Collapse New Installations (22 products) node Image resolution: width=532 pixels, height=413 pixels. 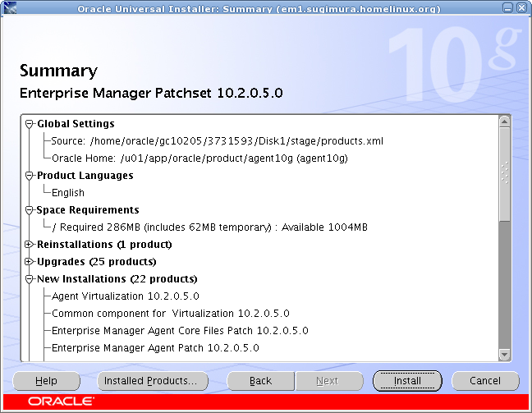(x=30, y=279)
